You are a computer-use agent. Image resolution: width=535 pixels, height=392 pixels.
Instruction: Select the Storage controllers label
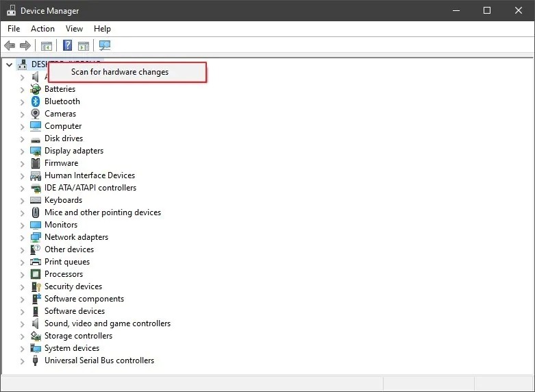coord(79,336)
